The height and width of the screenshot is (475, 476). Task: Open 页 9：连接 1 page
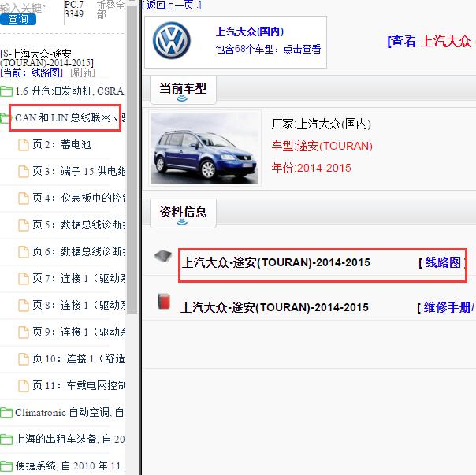click(x=79, y=332)
